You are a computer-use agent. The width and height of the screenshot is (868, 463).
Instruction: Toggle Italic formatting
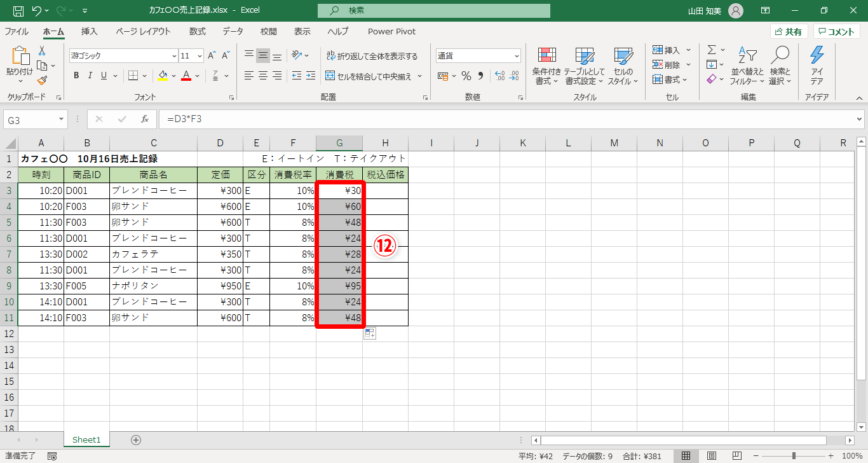click(90, 76)
